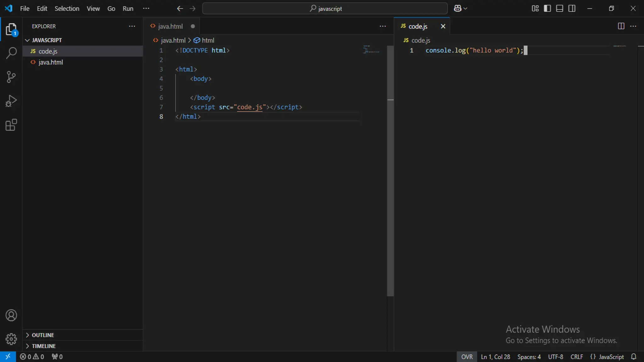
Task: Open the Manage gear menu
Action: [x=11, y=339]
